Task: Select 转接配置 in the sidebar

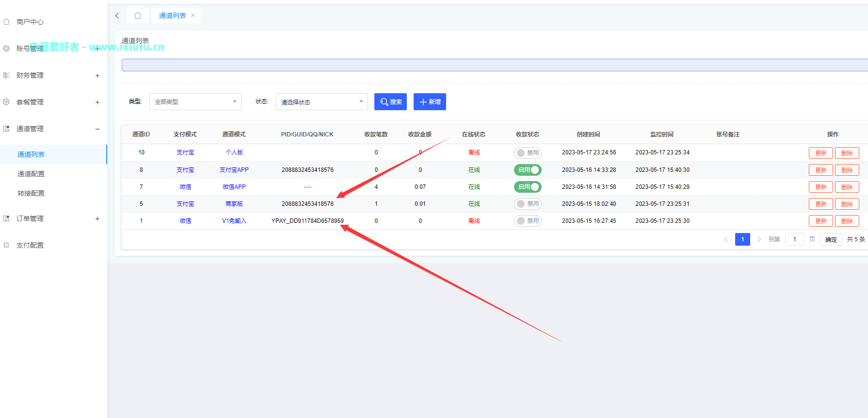Action: coord(31,193)
